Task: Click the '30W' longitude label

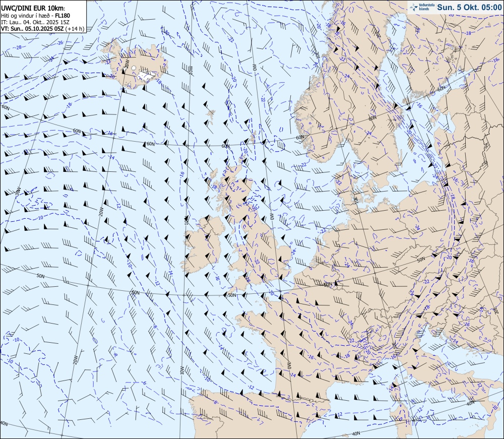Action: pyautogui.click(x=18, y=190)
